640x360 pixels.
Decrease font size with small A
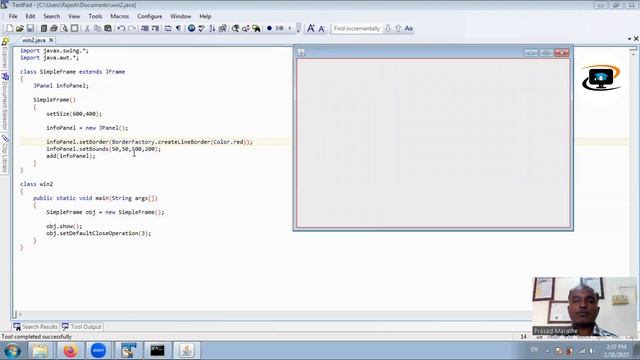(321, 29)
